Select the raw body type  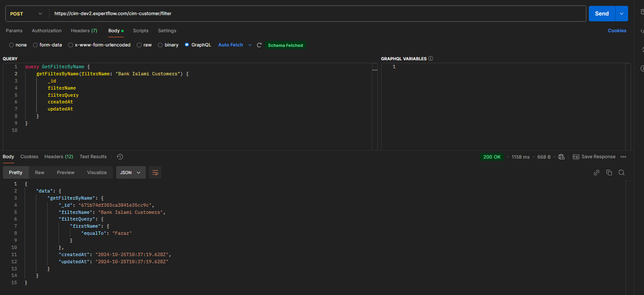pyautogui.click(x=139, y=45)
